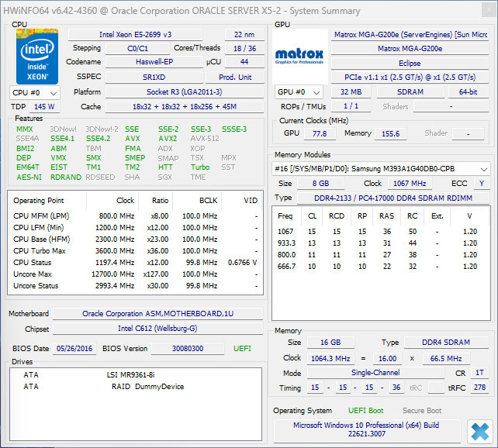Select the Intel Xeon E5-2699 v3 field
The height and width of the screenshot is (448, 498).
[x=135, y=34]
